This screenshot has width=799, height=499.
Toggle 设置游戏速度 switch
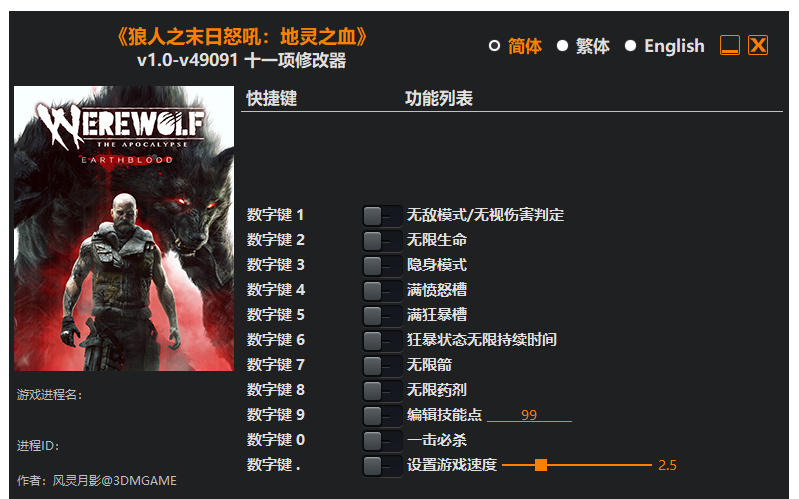pos(382,465)
